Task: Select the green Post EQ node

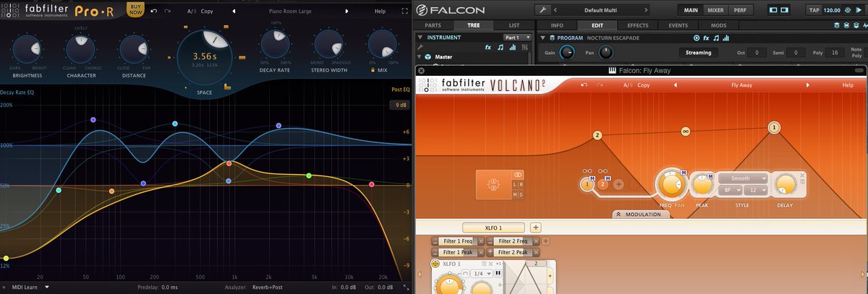Action: [x=309, y=176]
